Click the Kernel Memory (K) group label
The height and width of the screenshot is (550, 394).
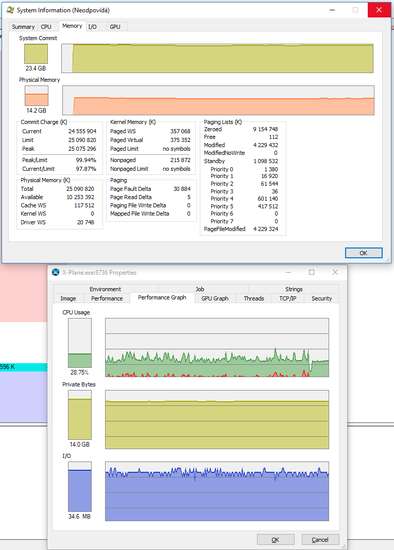[x=133, y=122]
